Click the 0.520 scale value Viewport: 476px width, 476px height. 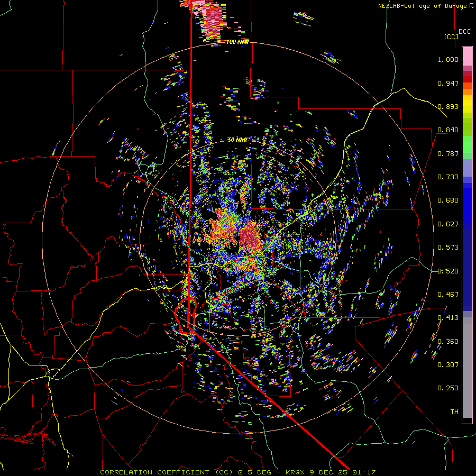click(x=448, y=271)
